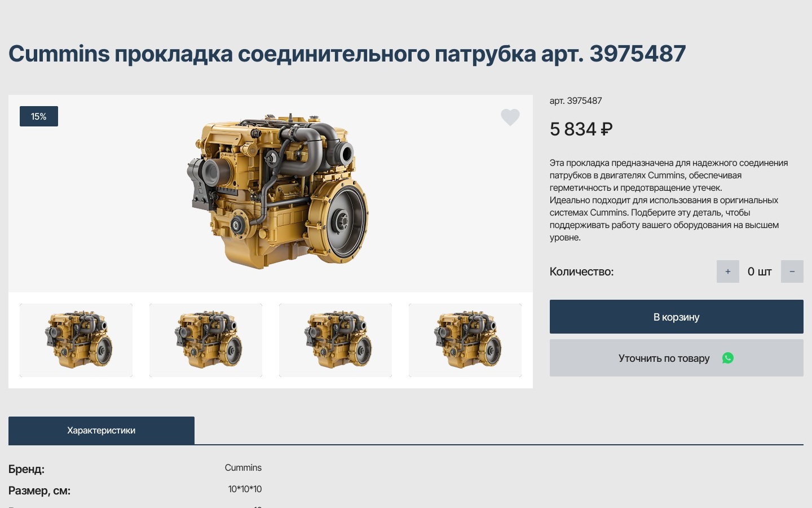The image size is (812, 508).
Task: Select the first engine thumbnail
Action: 76,340
